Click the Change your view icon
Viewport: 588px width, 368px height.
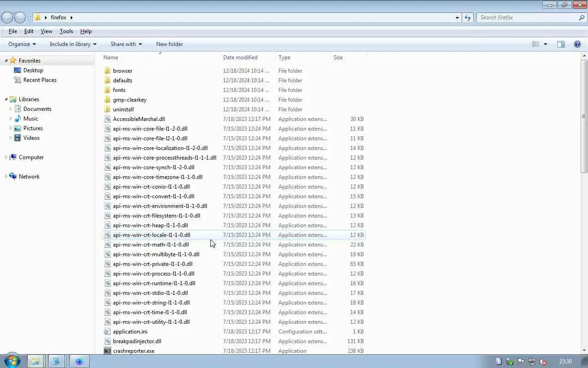click(x=536, y=44)
